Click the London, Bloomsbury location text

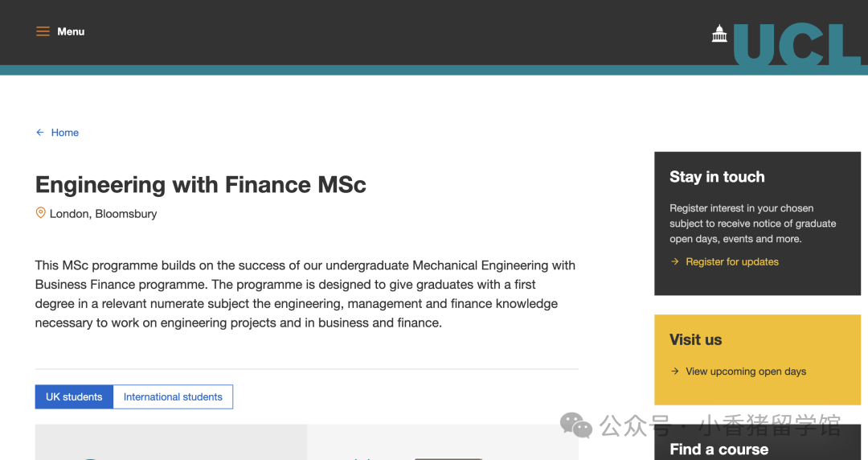point(103,214)
